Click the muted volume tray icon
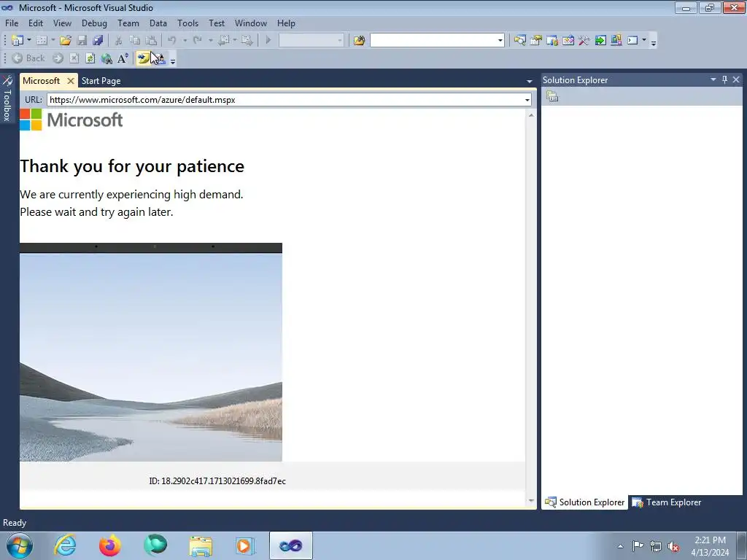This screenshot has height=560, width=747. (x=673, y=546)
